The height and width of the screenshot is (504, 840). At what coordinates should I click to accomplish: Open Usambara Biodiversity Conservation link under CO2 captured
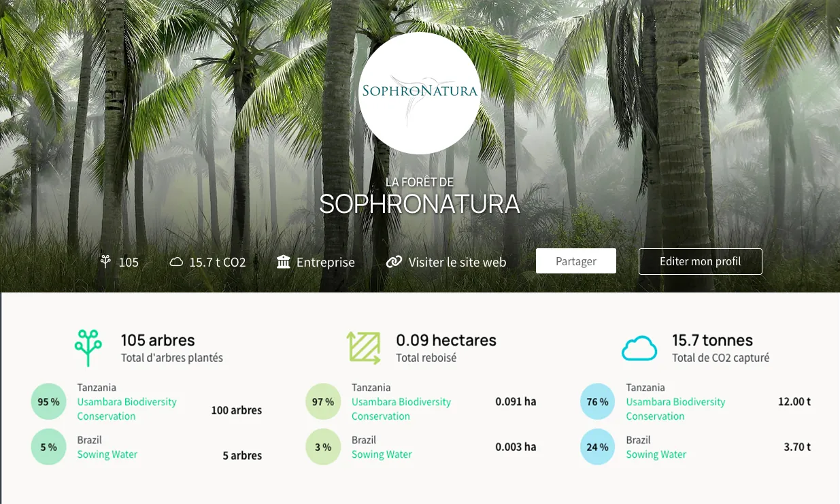675,409
